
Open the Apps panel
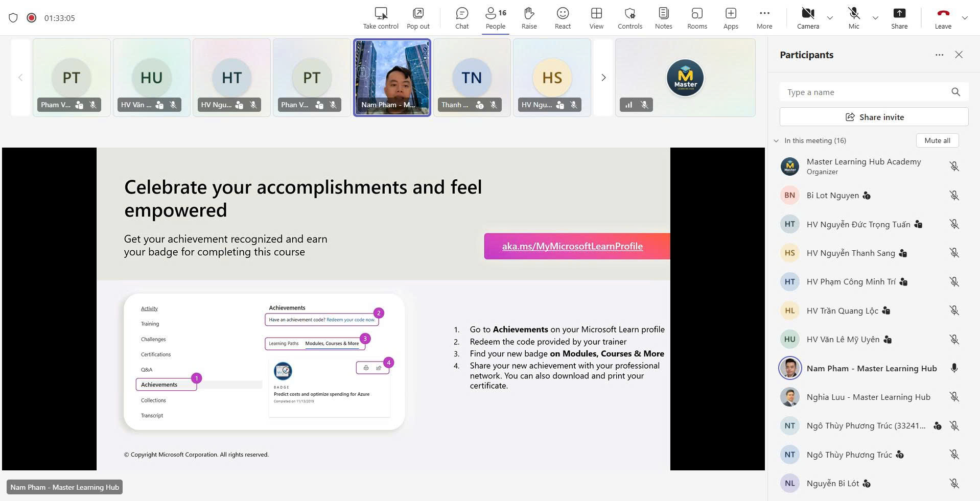[730, 18]
